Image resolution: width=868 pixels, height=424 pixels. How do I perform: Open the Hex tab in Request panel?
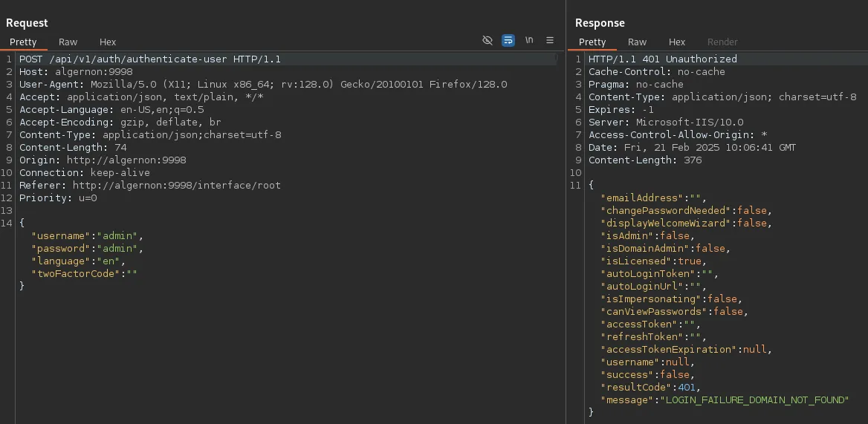pyautogui.click(x=108, y=42)
